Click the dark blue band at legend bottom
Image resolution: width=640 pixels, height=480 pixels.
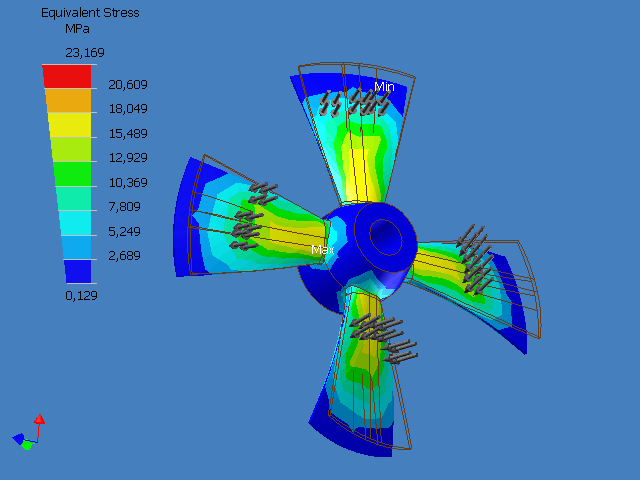[78, 271]
